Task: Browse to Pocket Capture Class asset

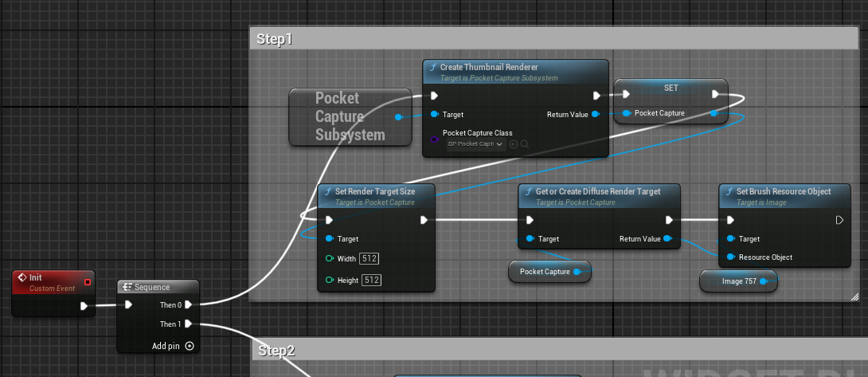Action: pyautogui.click(x=524, y=144)
